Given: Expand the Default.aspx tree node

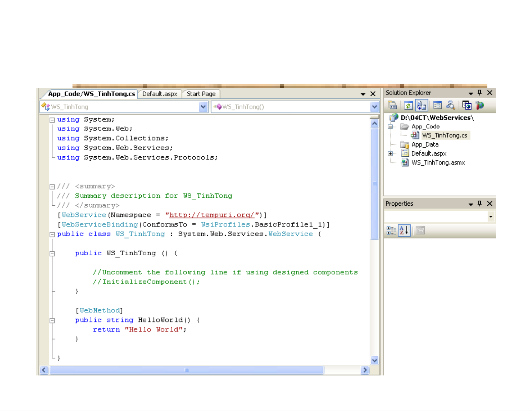Looking at the screenshot, I should click(390, 154).
